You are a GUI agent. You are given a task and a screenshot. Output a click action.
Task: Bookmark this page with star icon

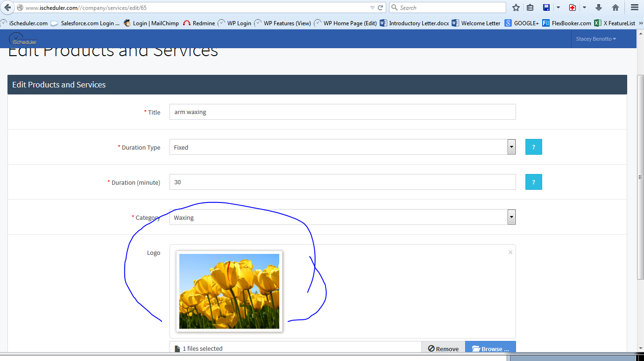(x=516, y=7)
